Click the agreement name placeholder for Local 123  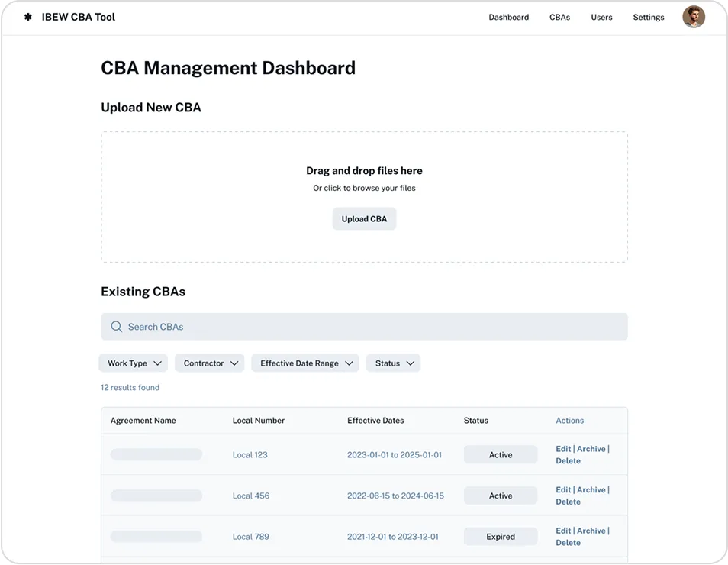(156, 454)
